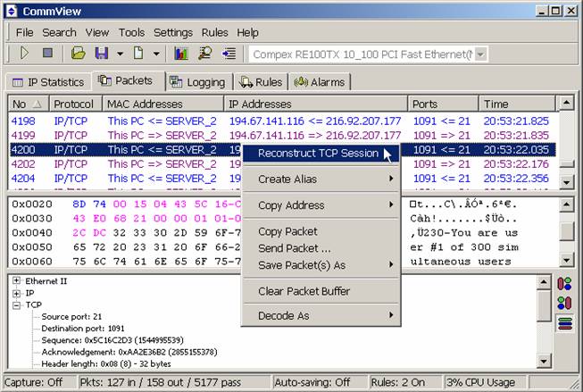Screen dimensions: 583x392
Task: Click the striped bottom icon beside decoder tree
Action: click(x=564, y=322)
